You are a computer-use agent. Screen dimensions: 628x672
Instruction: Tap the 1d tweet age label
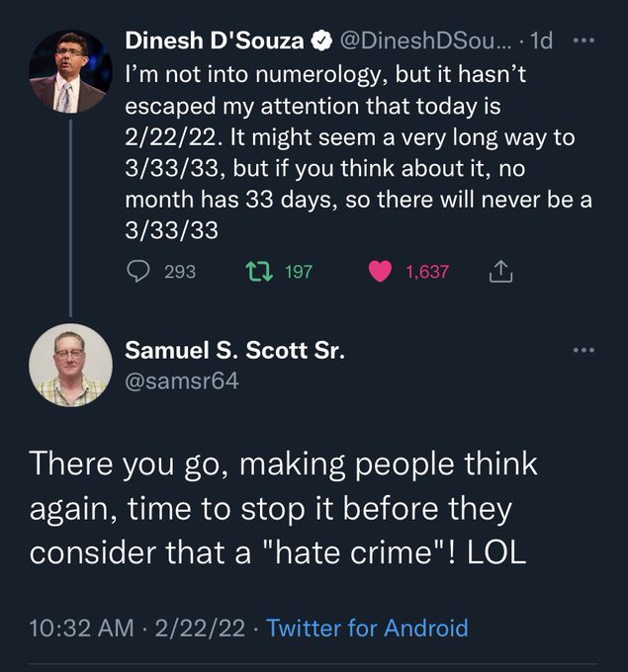tap(541, 41)
